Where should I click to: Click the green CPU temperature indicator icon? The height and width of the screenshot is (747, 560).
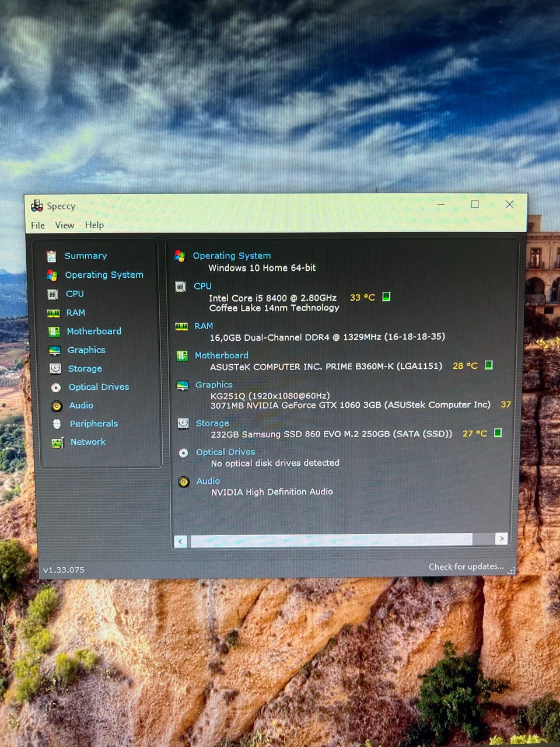386,296
